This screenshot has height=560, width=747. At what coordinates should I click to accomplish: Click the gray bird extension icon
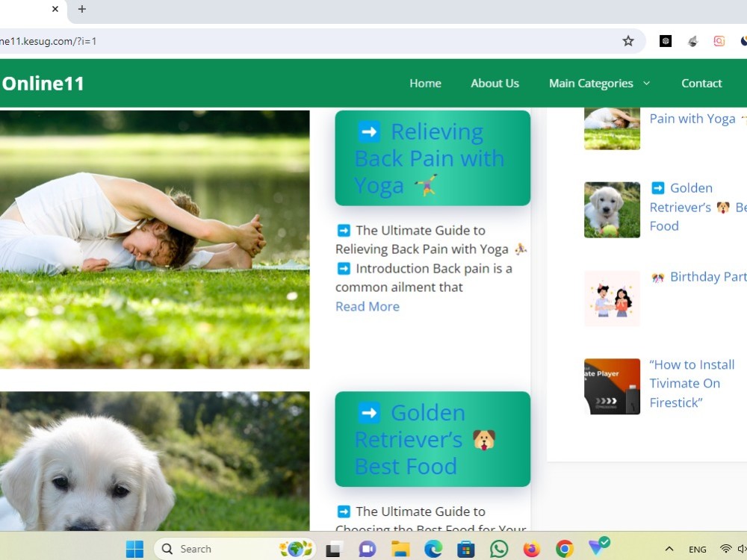coord(692,41)
